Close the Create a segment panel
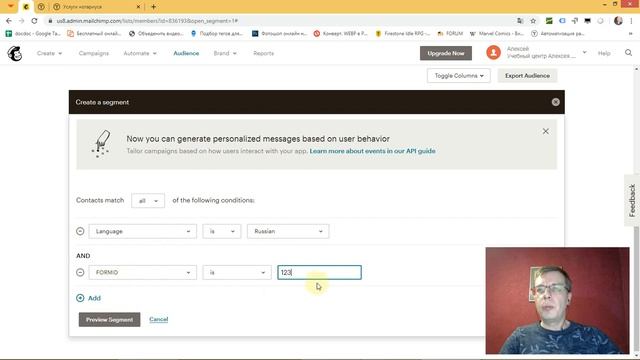 555,102
